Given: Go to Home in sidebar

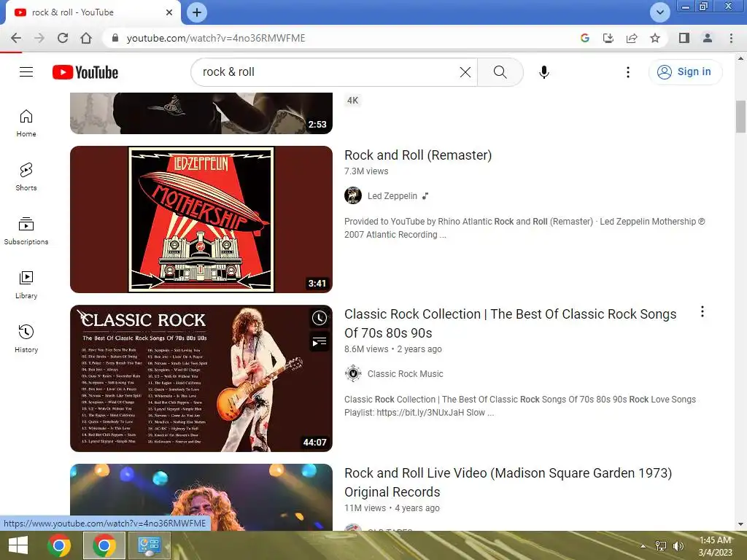Looking at the screenshot, I should tap(26, 122).
